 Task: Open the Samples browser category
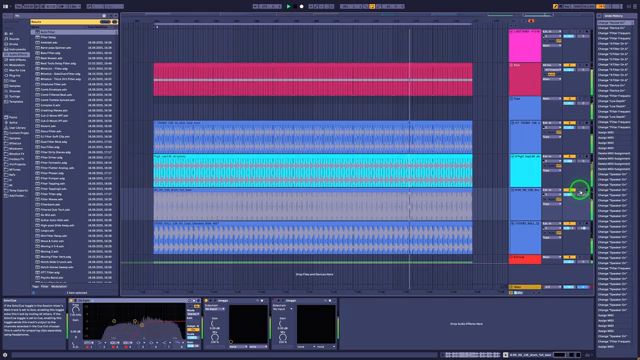click(15, 86)
